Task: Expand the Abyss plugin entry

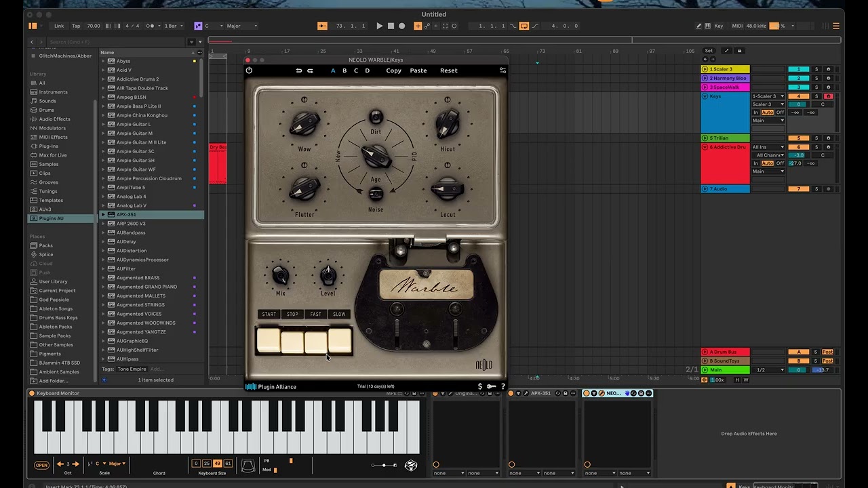Action: pyautogui.click(x=104, y=61)
